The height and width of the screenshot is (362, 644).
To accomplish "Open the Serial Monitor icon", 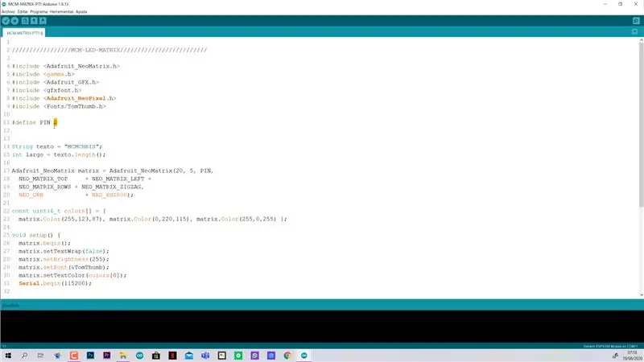I will 636,21.
